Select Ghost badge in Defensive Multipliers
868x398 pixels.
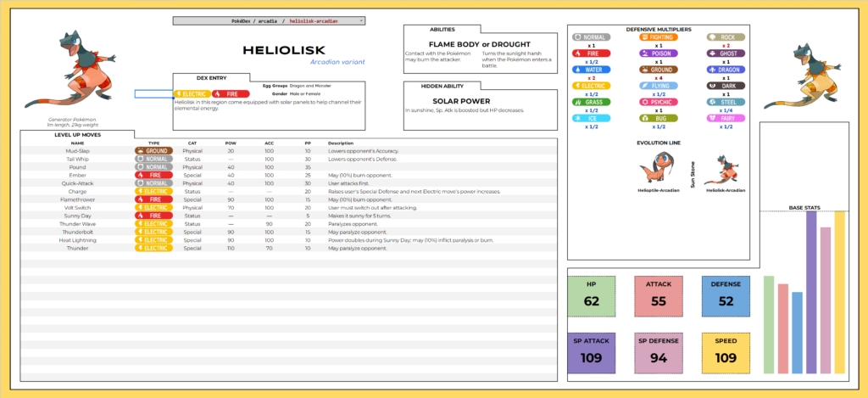click(x=726, y=53)
